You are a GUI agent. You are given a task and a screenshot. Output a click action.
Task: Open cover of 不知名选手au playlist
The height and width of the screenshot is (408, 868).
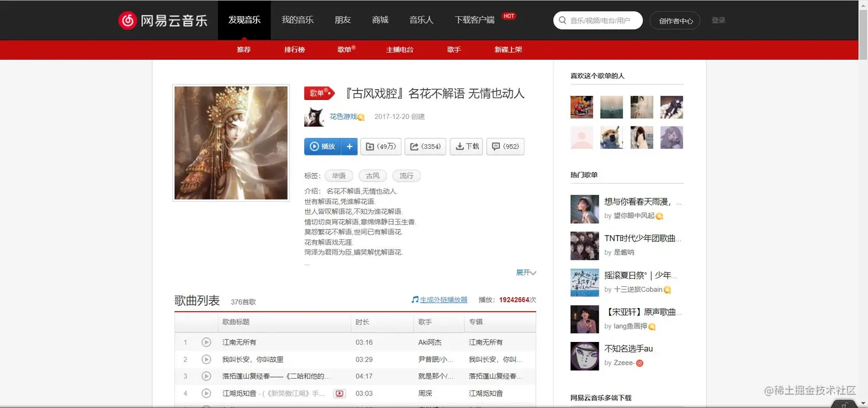(x=584, y=356)
